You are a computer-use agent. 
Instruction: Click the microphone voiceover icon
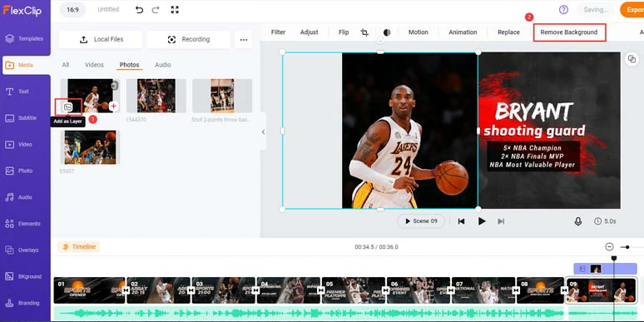click(578, 221)
